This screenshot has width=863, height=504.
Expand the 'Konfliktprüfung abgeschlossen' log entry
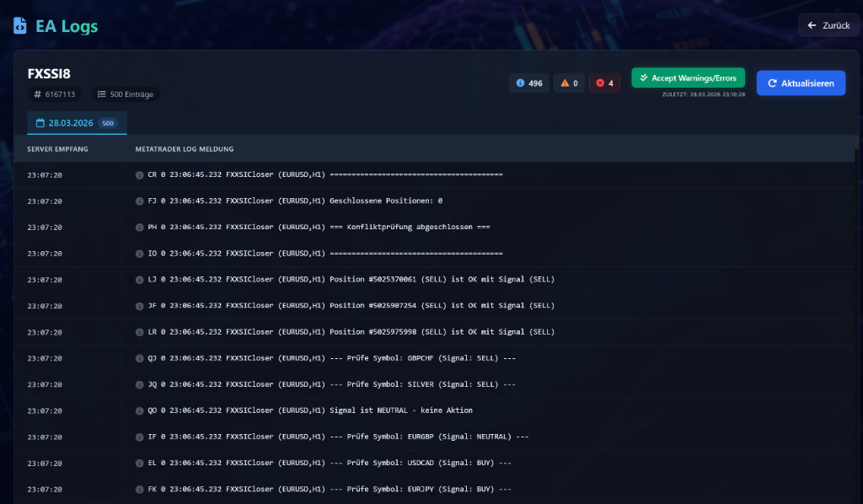click(x=337, y=227)
